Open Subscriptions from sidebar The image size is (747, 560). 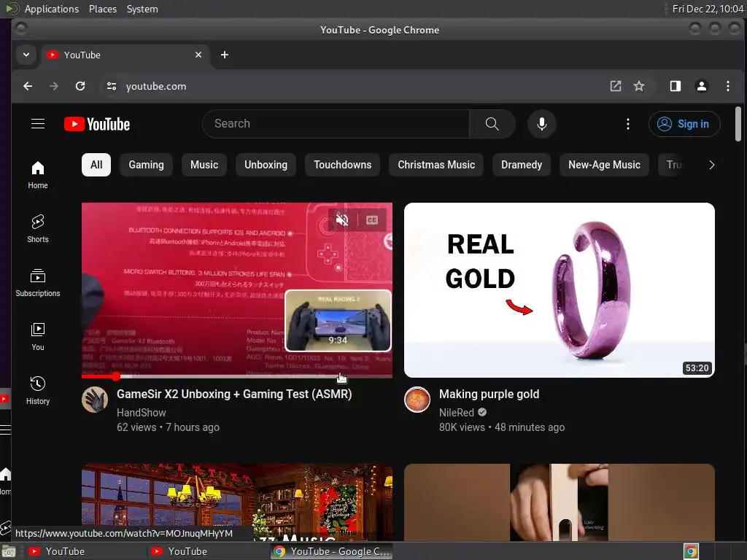[38, 283]
